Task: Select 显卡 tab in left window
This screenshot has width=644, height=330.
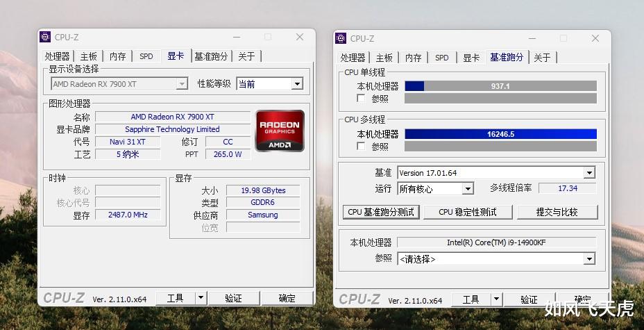Action: coord(176,56)
